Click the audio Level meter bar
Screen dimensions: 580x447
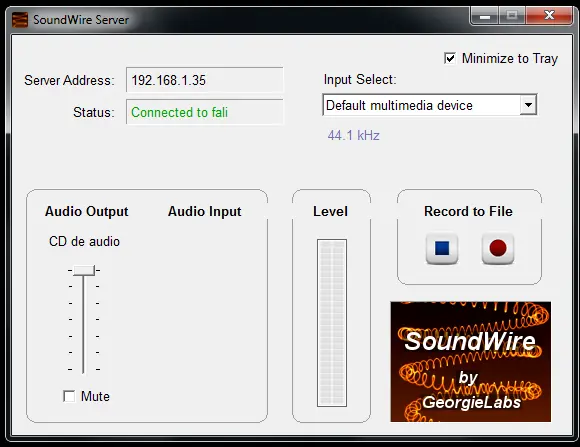click(x=332, y=323)
